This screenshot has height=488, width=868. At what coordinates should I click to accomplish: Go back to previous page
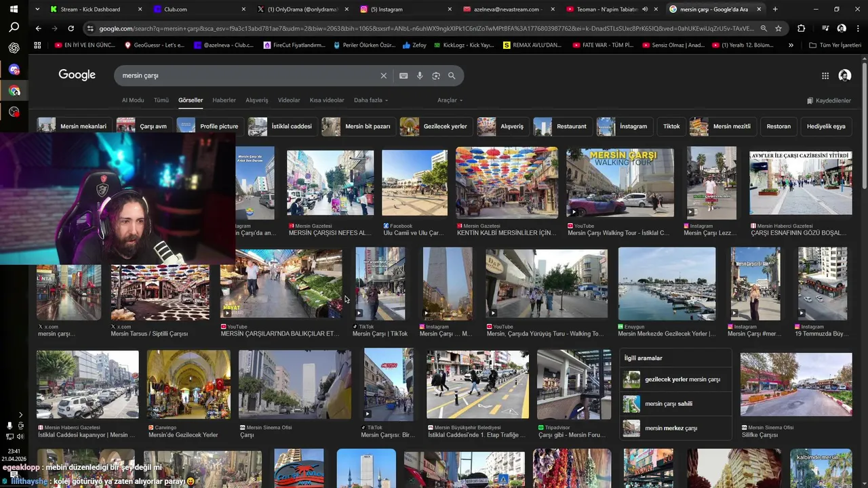(x=38, y=28)
